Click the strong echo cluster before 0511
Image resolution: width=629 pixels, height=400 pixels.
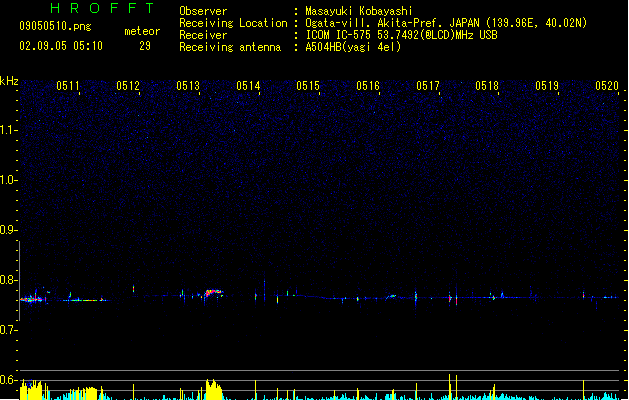tap(32, 298)
